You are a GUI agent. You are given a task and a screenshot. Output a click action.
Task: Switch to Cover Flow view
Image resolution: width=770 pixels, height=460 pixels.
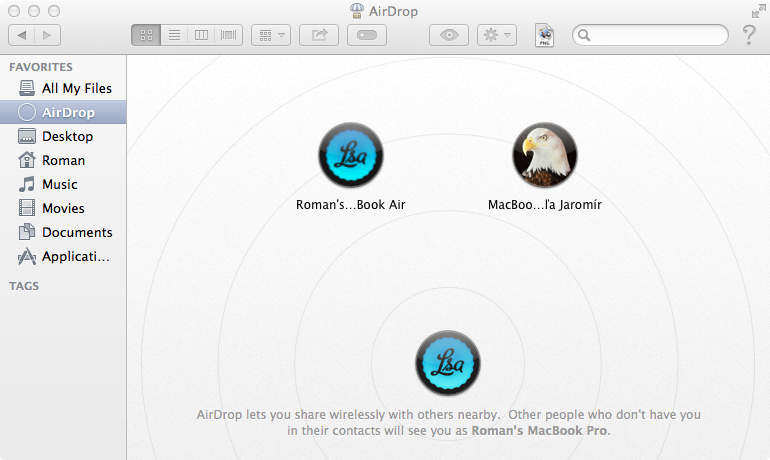pos(229,35)
